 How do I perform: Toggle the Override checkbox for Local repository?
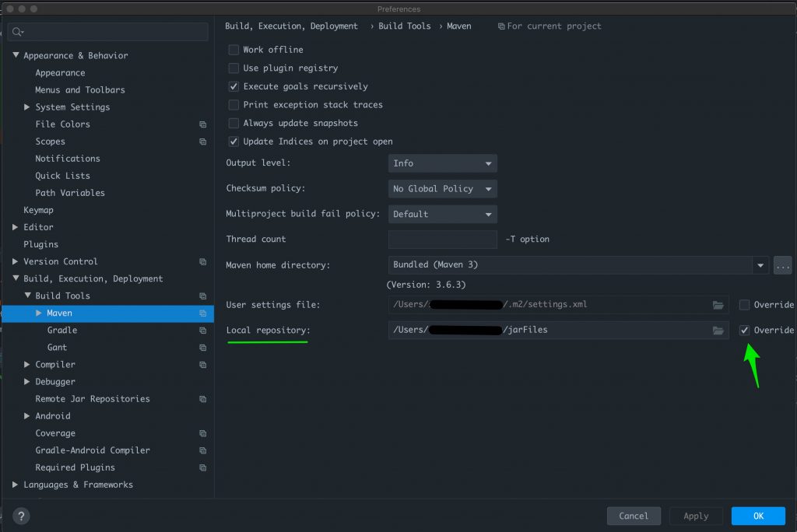pos(745,330)
